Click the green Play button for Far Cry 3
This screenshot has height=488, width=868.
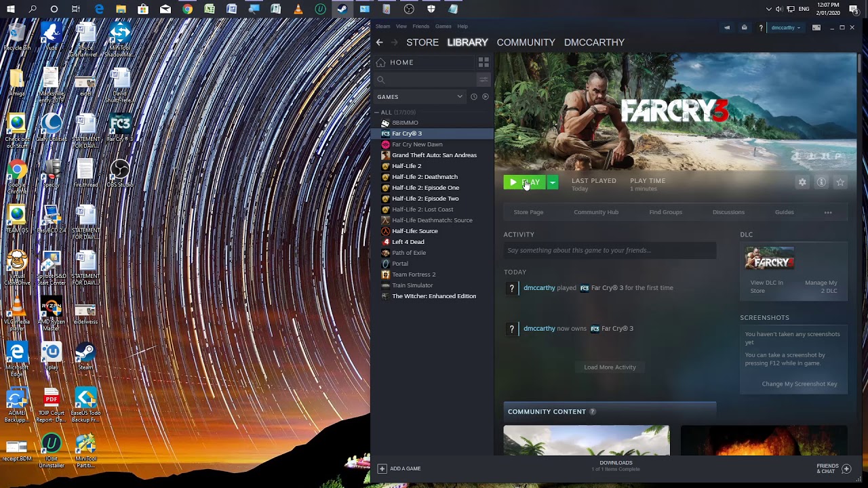pos(524,182)
